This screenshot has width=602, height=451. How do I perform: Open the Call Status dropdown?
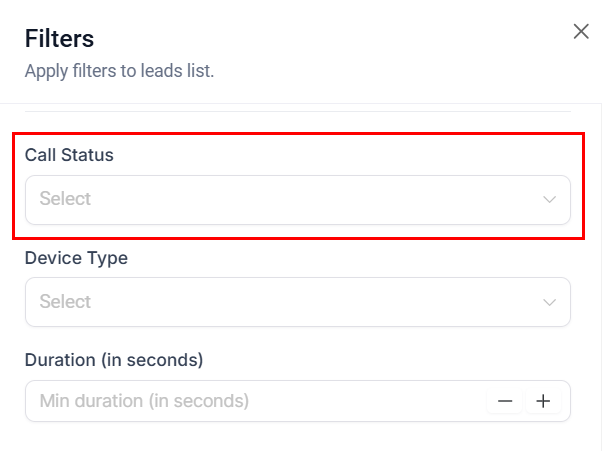(x=297, y=200)
